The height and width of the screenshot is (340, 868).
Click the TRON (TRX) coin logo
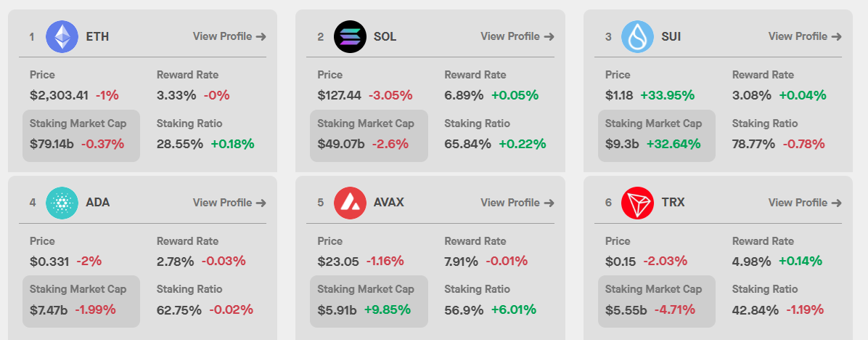tap(637, 203)
